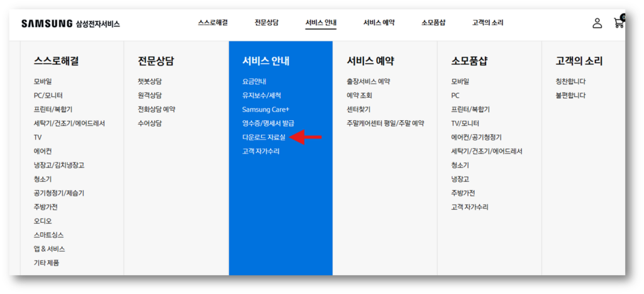Click the 서비스 안내 heading in blue column
Viewport: 644px width, 294px height.
266,61
